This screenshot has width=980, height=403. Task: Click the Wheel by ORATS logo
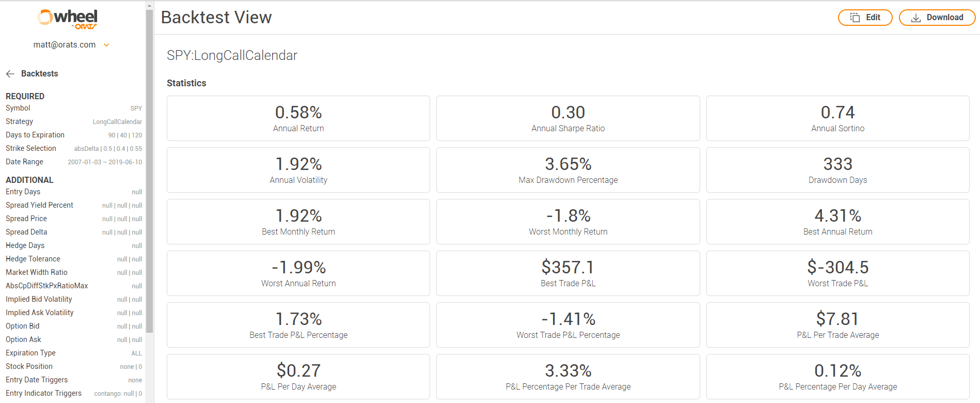(x=68, y=19)
